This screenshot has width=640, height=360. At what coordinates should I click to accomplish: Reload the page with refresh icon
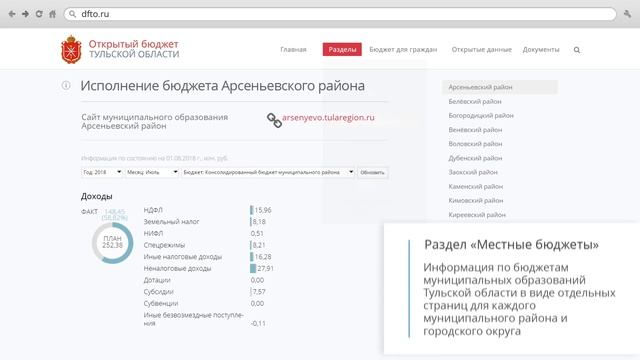[x=39, y=14]
